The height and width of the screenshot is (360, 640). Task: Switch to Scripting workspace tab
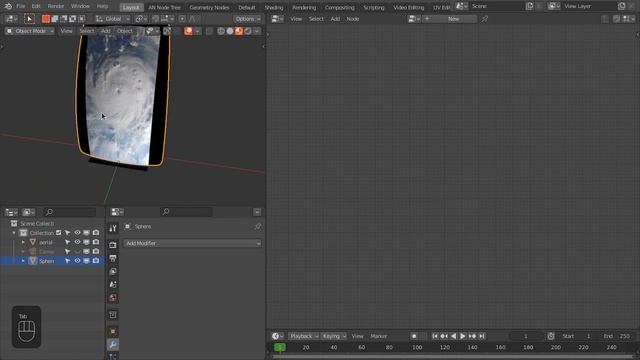tap(374, 7)
